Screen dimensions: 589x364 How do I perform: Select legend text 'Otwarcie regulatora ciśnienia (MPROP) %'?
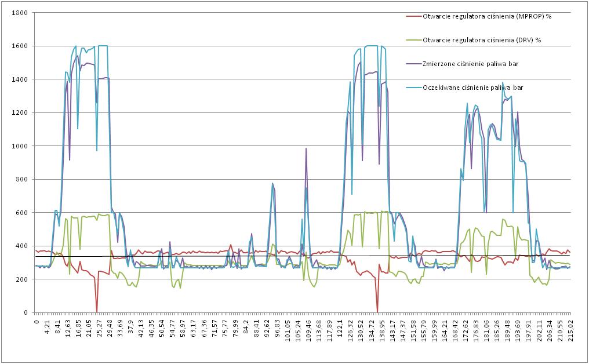[x=487, y=17]
